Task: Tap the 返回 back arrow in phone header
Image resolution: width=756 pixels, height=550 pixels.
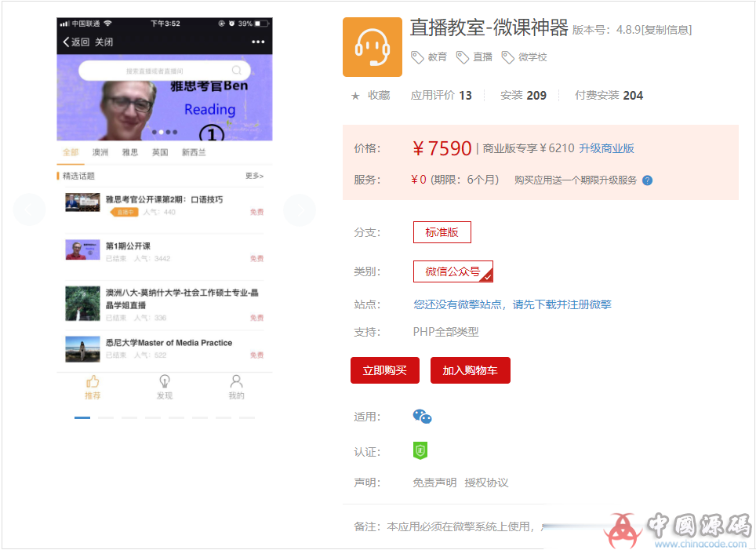Action: (66, 42)
